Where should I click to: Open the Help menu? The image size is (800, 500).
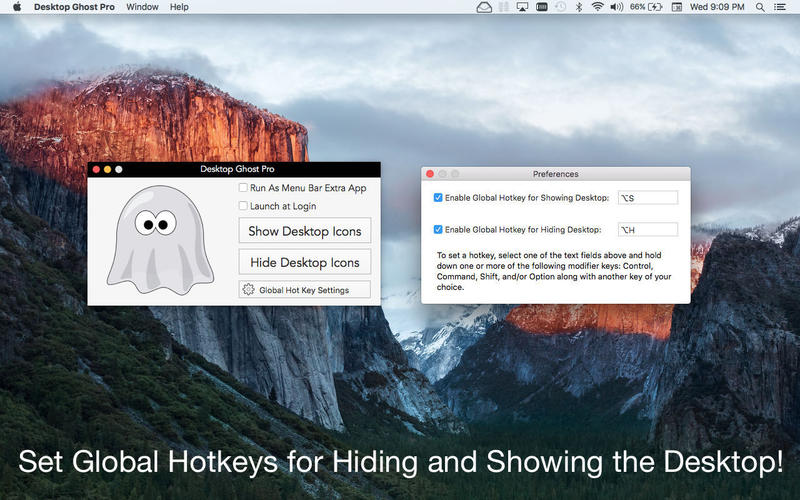point(179,7)
